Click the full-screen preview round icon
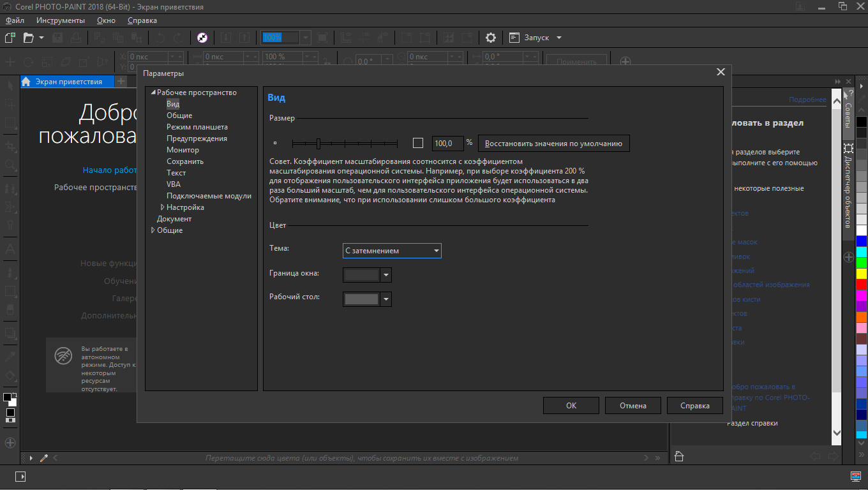This screenshot has width=868, height=490. click(202, 38)
